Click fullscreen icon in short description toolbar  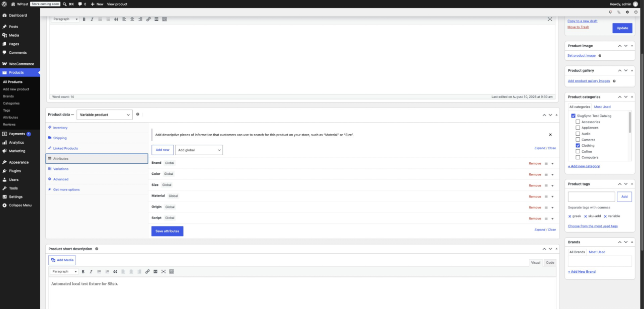(164, 271)
